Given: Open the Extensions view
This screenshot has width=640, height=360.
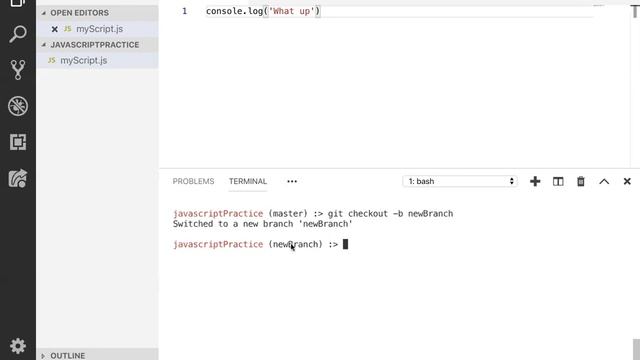Looking at the screenshot, I should tap(18, 142).
